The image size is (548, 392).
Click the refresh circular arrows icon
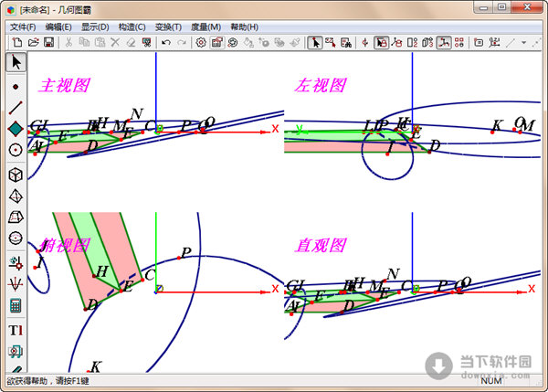[x=232, y=43]
